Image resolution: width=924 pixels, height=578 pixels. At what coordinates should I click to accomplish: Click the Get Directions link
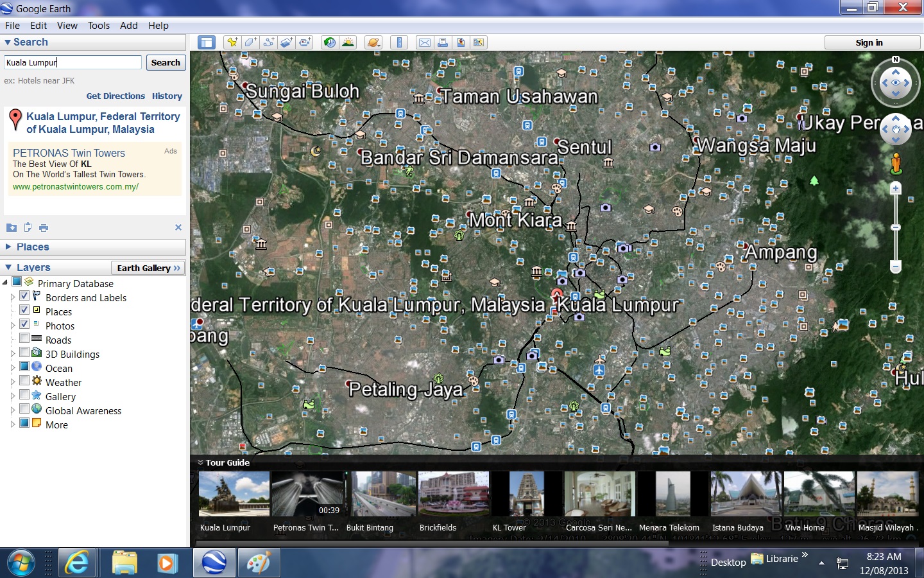coord(116,96)
